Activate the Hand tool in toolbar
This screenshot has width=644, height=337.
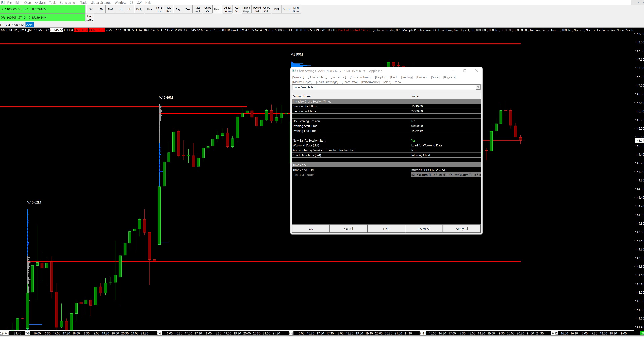(x=217, y=9)
